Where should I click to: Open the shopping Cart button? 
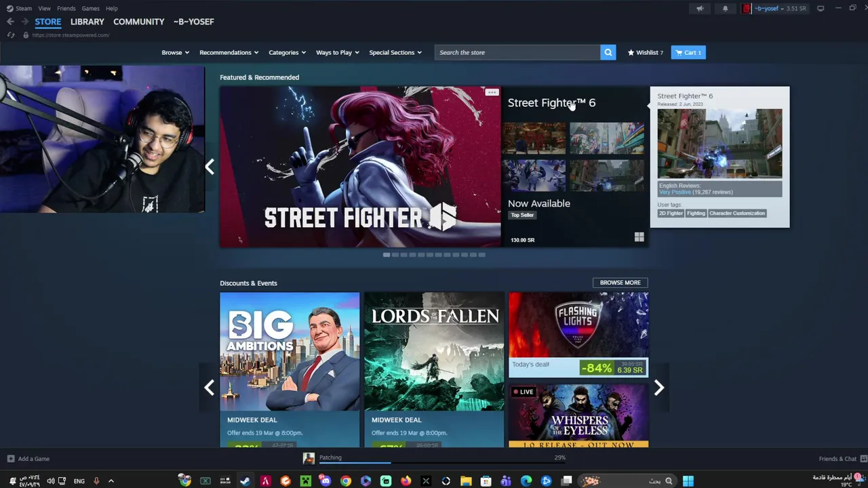pos(688,52)
